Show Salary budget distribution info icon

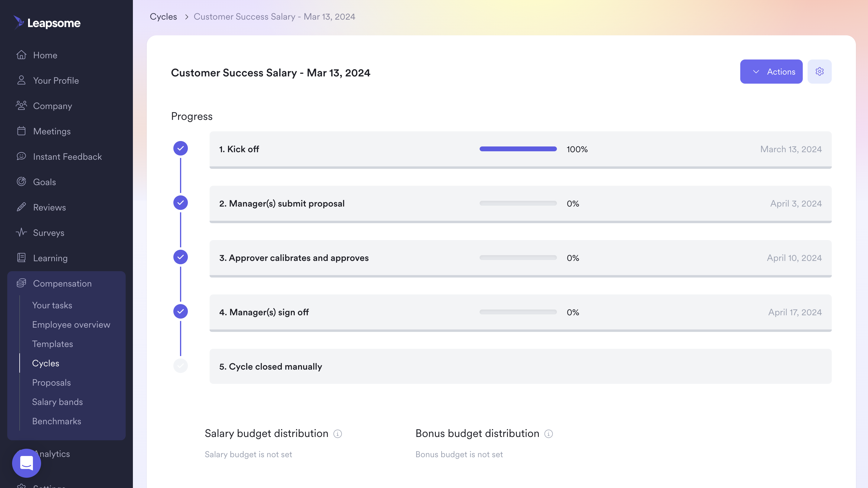click(x=337, y=434)
